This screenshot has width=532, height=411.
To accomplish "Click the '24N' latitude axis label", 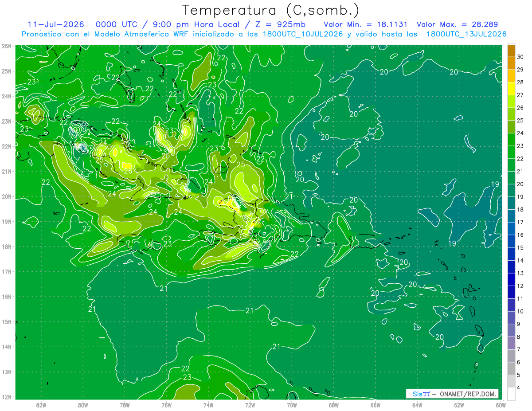I will 6,96.
